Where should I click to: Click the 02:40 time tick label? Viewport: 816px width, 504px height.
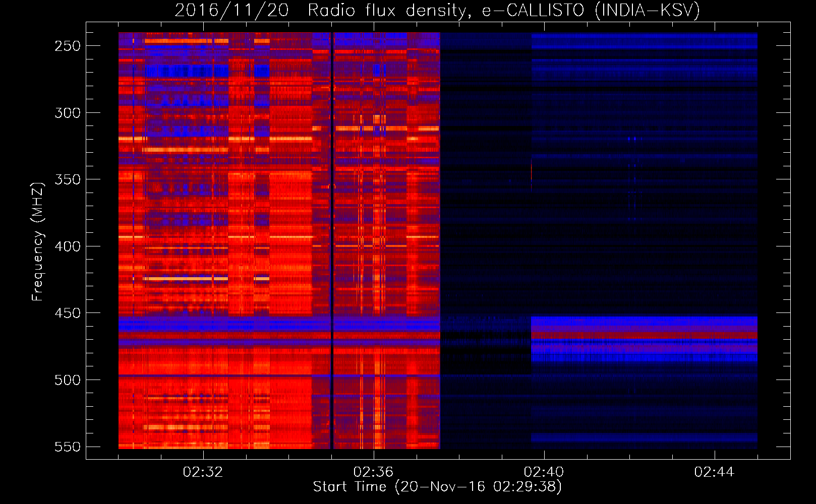(544, 472)
